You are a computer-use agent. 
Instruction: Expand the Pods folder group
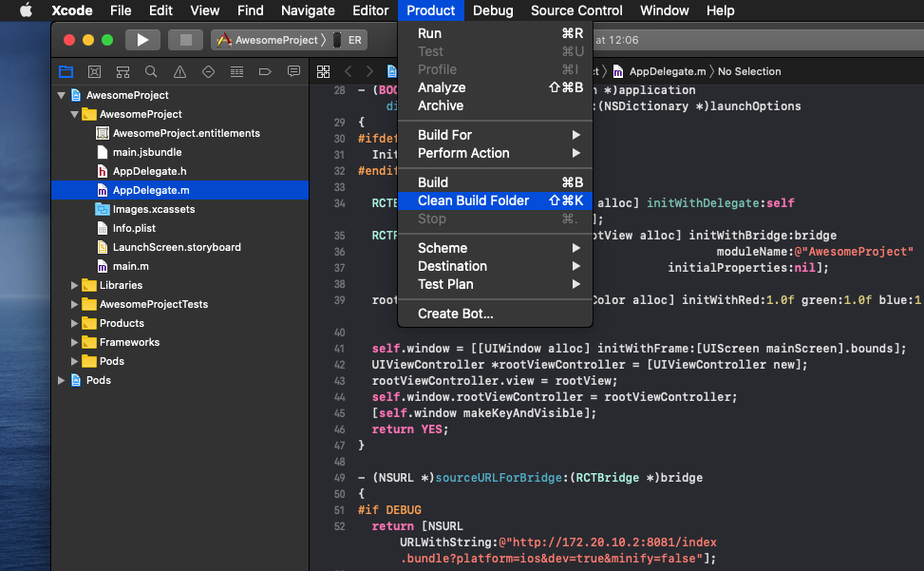click(74, 361)
